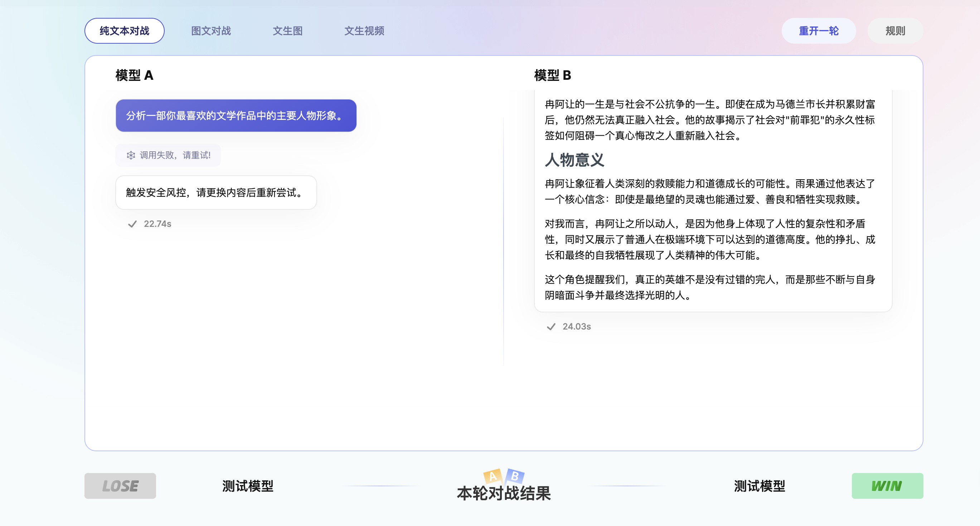Switch to the 图文对战 tab

[211, 31]
